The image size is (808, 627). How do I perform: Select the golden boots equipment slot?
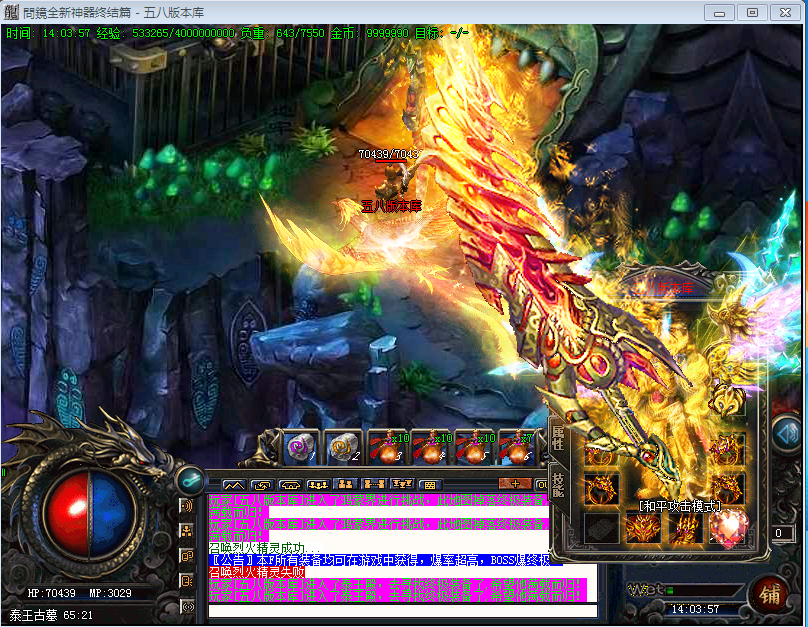(x=685, y=529)
